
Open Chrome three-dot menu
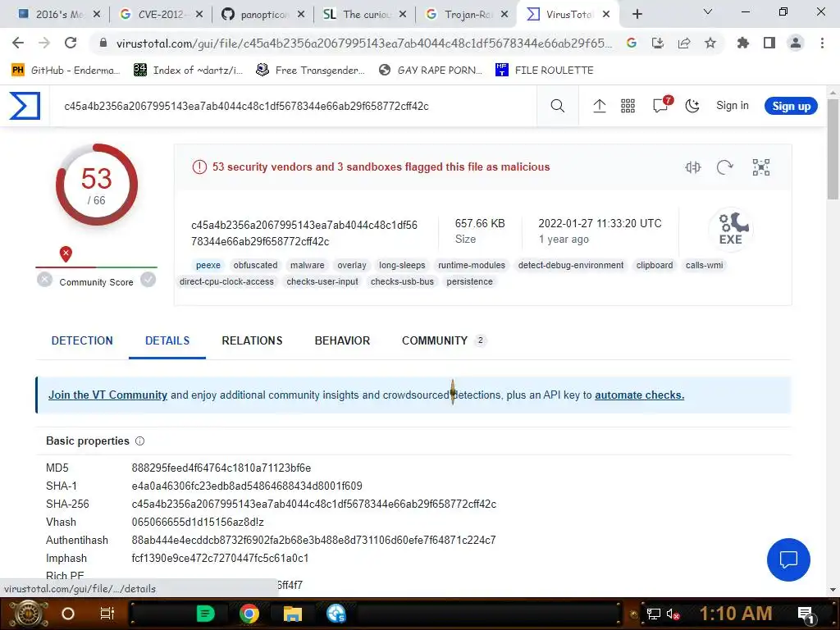pos(822,43)
